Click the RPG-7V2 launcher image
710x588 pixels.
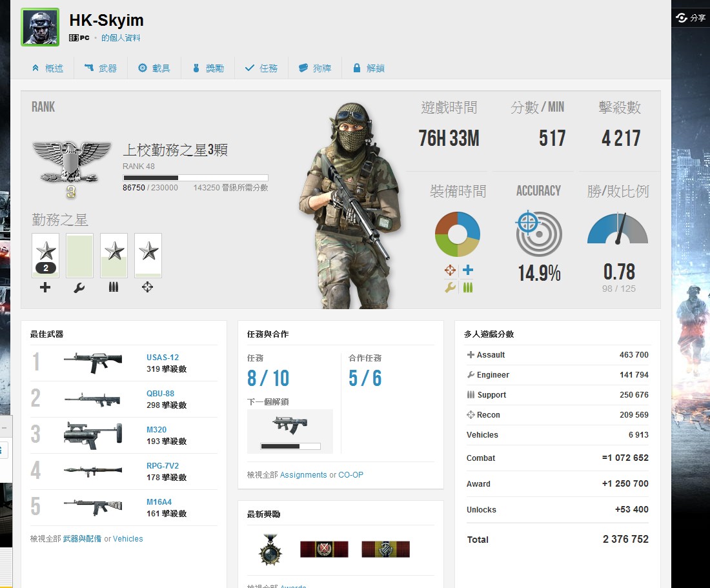[93, 471]
